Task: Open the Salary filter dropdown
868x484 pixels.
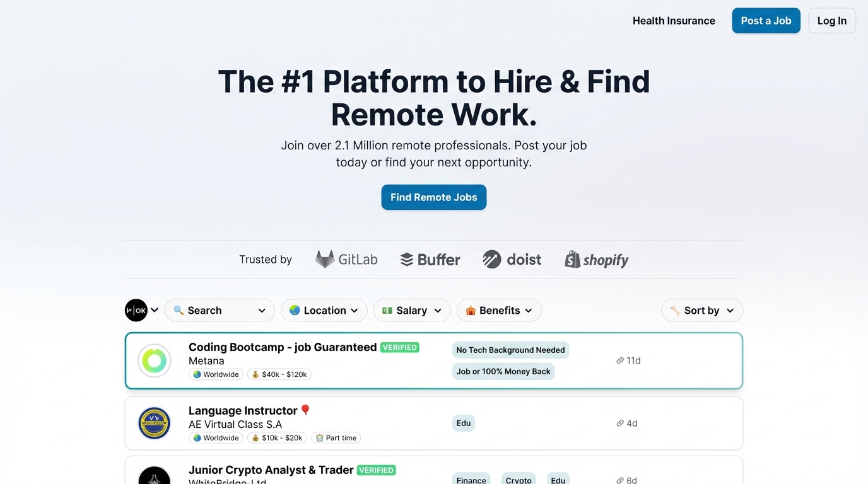Action: (412, 310)
